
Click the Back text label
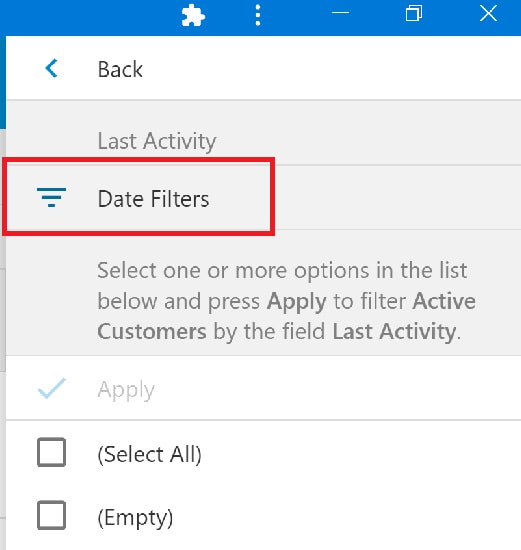120,69
